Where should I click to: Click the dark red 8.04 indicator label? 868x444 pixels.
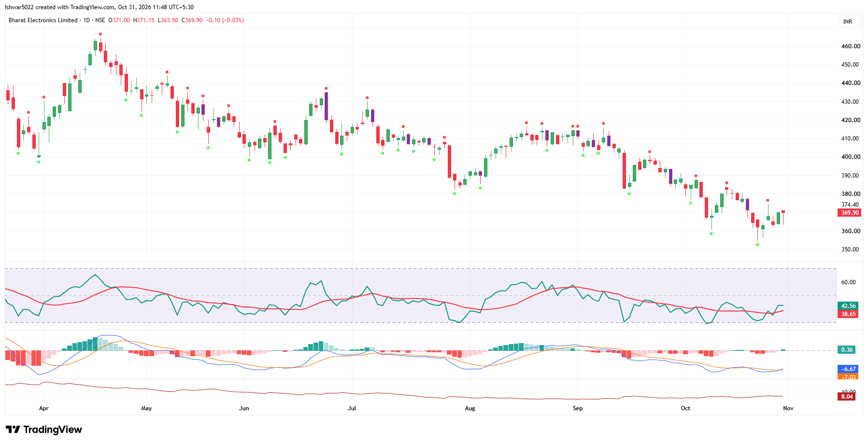pos(847,397)
